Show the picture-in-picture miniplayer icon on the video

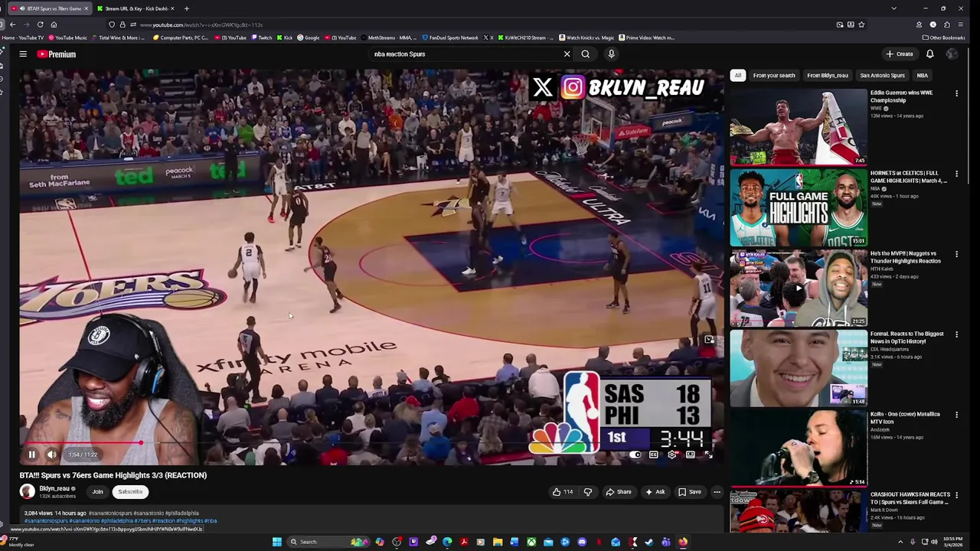[x=710, y=340]
